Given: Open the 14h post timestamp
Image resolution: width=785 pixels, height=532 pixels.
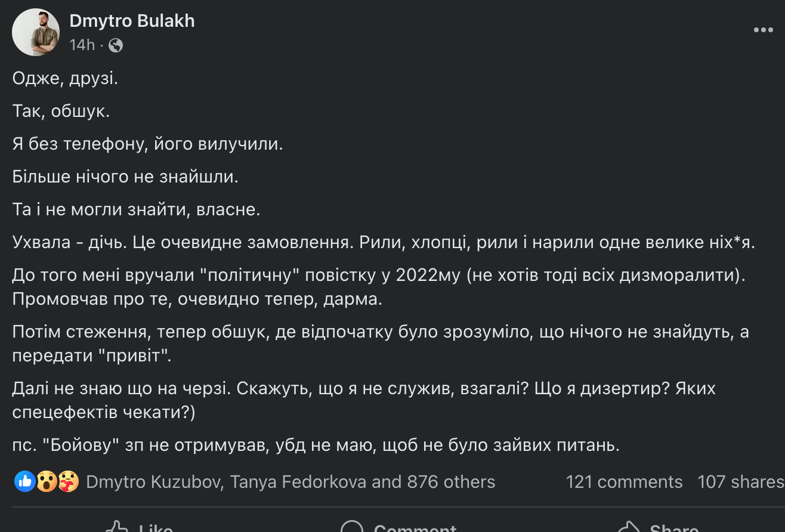Looking at the screenshot, I should pos(82,45).
